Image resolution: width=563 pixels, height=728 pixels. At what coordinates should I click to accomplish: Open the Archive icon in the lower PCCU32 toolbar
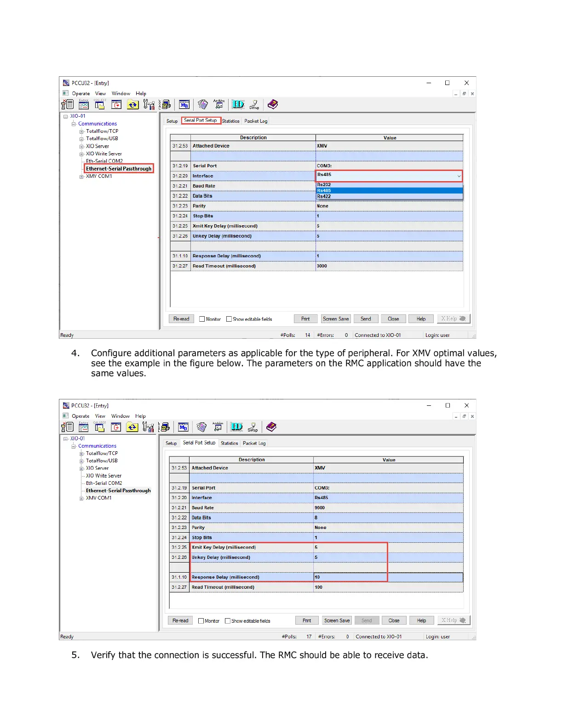(x=218, y=427)
